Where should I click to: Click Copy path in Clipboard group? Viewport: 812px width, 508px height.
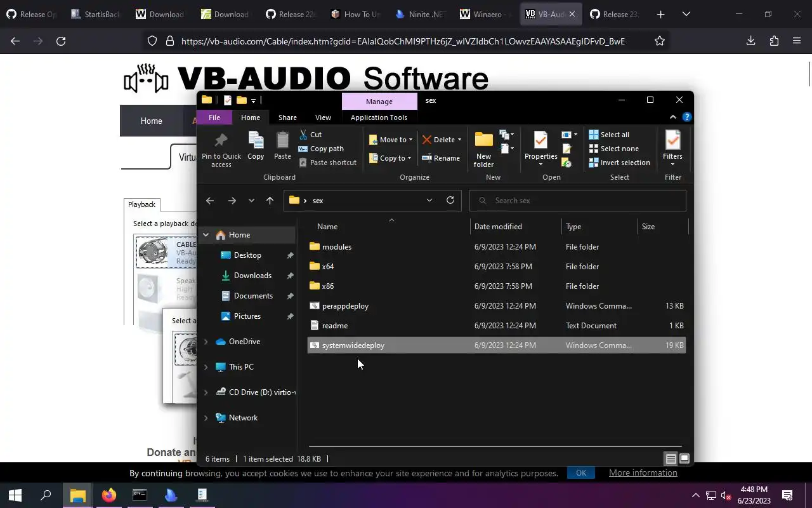321,149
